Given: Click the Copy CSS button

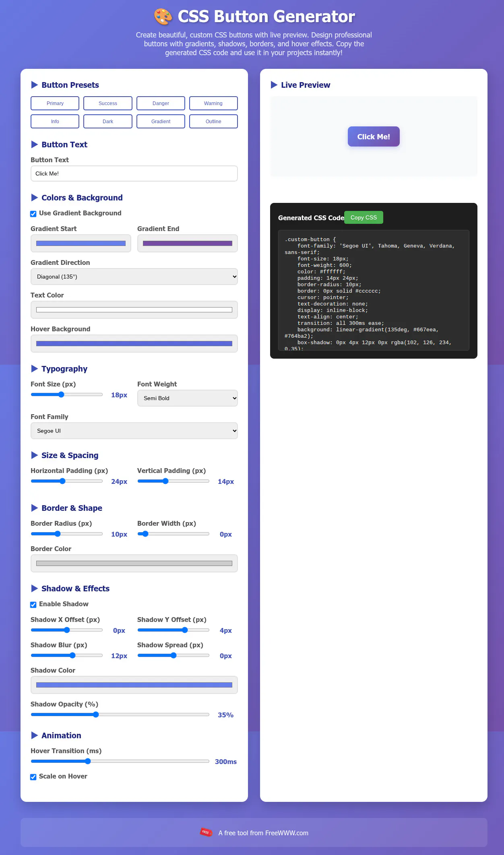Looking at the screenshot, I should coord(364,217).
